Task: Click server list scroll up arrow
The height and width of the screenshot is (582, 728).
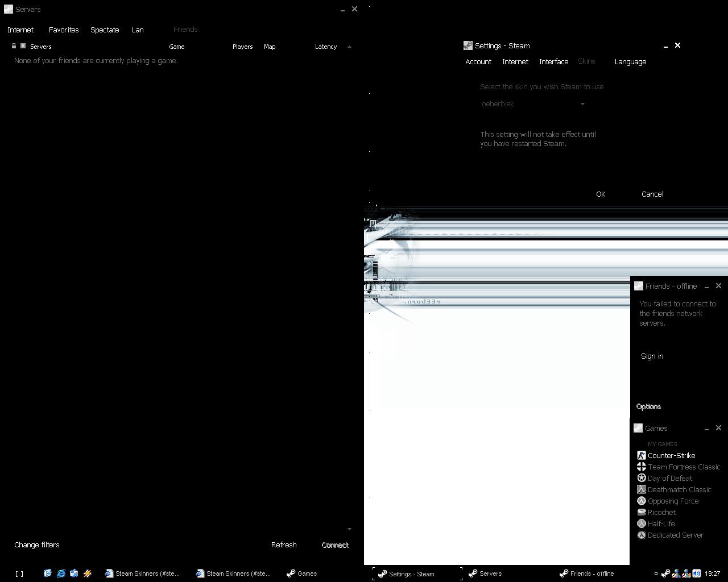Action: [x=349, y=47]
